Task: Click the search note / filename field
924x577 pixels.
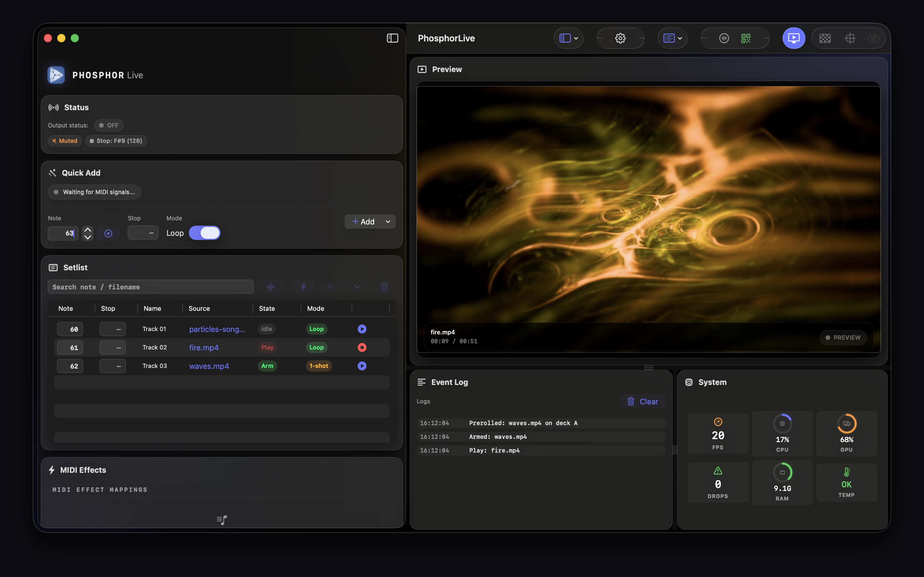Action: click(x=150, y=287)
